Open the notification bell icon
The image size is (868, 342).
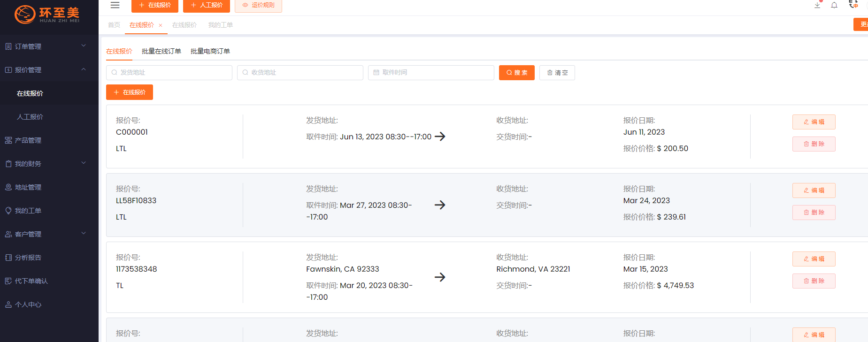834,5
